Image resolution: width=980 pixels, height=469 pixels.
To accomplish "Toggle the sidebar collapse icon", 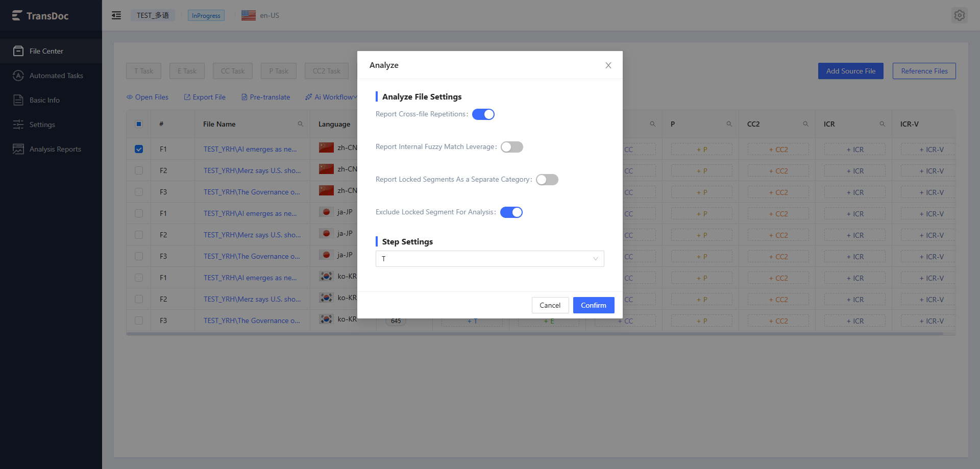I will [x=116, y=15].
